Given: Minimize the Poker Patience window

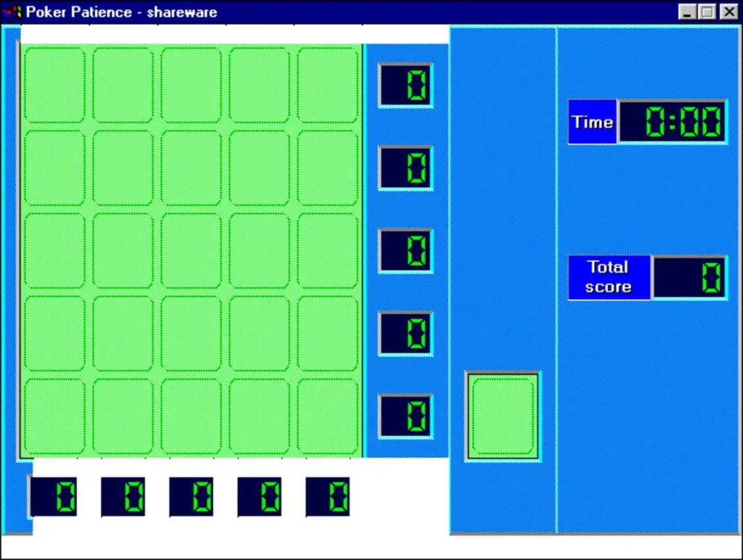Looking at the screenshot, I should pos(688,12).
